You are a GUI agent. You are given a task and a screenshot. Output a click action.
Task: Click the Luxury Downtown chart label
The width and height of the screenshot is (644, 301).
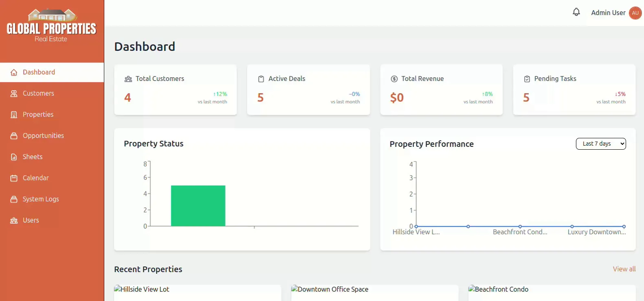(x=597, y=232)
